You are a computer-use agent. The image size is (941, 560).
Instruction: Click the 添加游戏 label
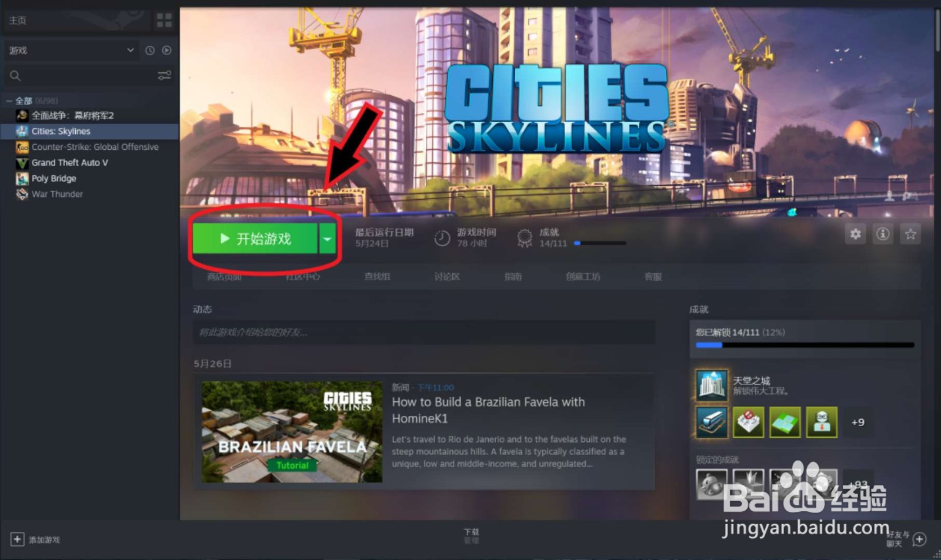(44, 539)
